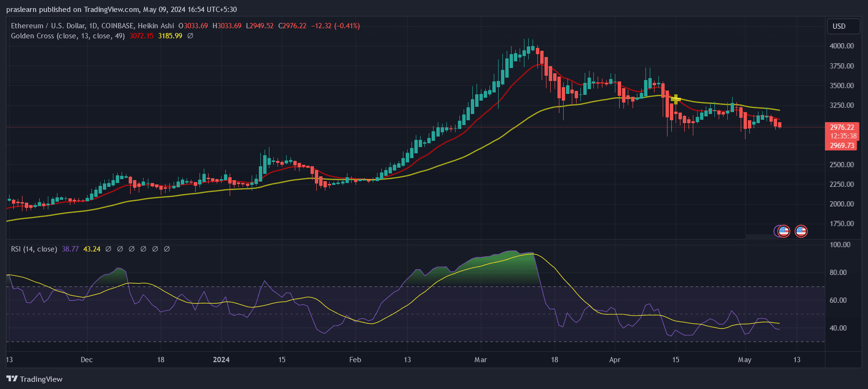Click the 3500.00 price axis label
Viewport: 868px width, 389px height.
pos(842,86)
